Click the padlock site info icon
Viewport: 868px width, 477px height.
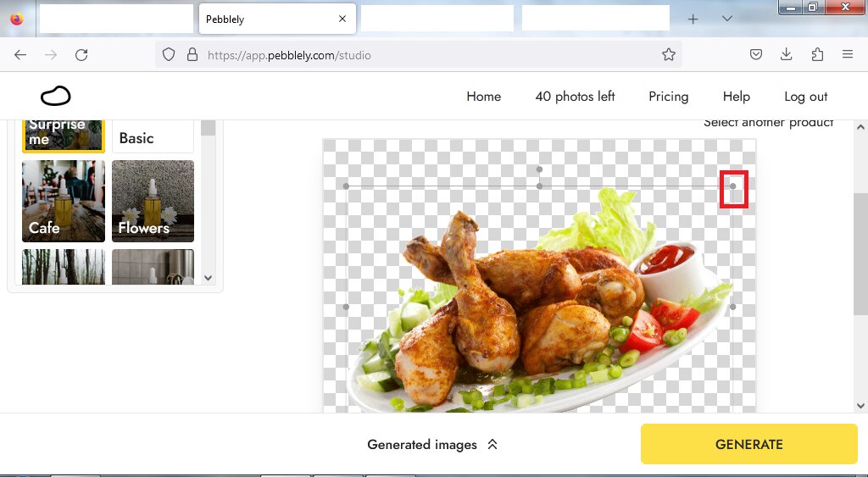pyautogui.click(x=192, y=54)
